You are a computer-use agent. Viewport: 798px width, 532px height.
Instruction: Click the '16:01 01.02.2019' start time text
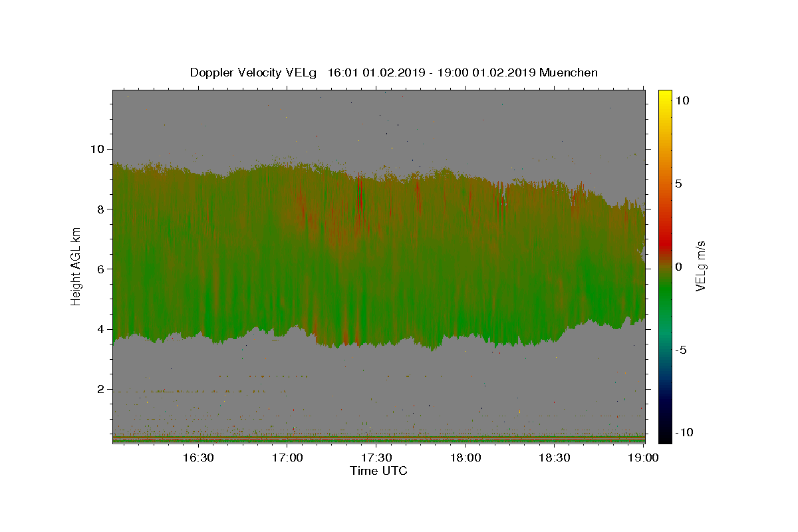point(376,72)
